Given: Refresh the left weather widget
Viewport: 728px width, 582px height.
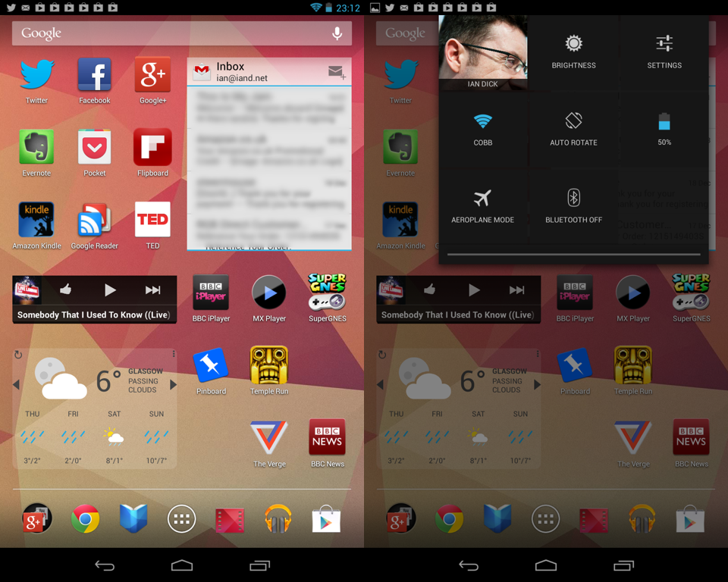Looking at the screenshot, I should click(x=18, y=355).
